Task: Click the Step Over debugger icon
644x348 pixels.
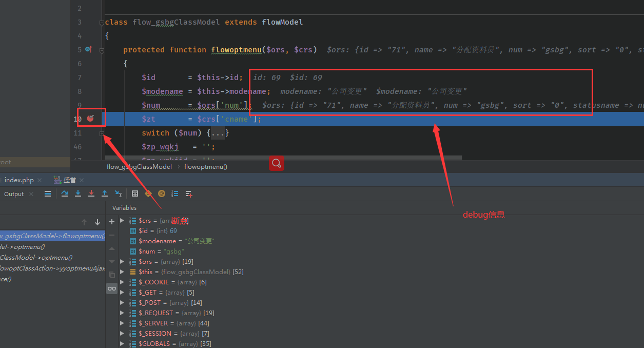Action: click(65, 194)
